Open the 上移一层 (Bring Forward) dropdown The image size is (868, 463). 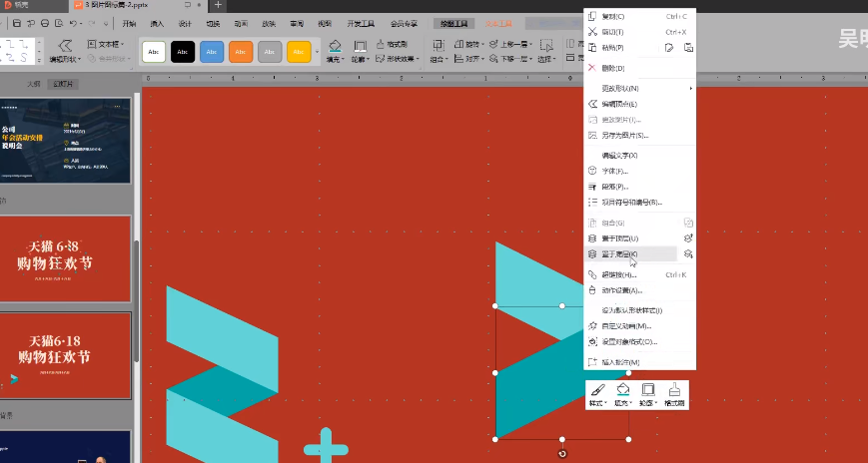511,44
